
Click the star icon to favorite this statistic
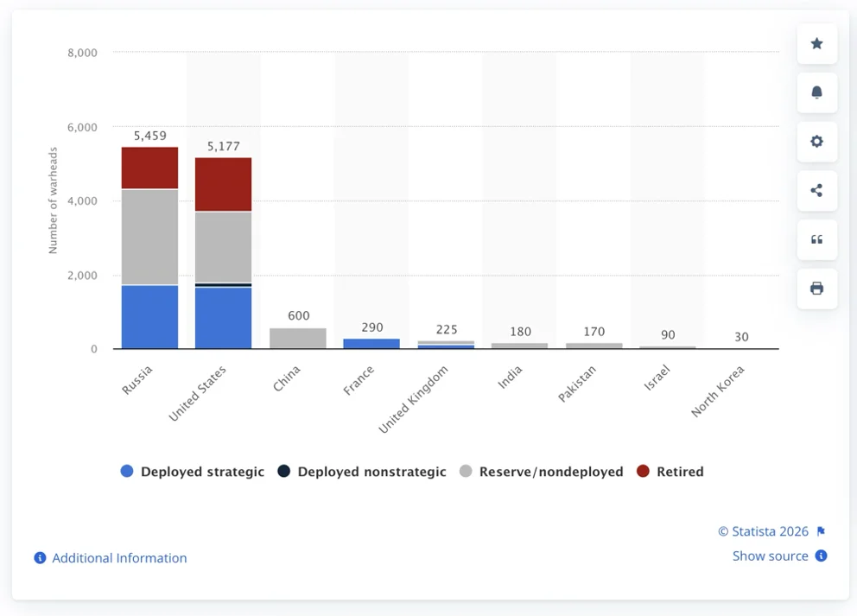point(816,44)
